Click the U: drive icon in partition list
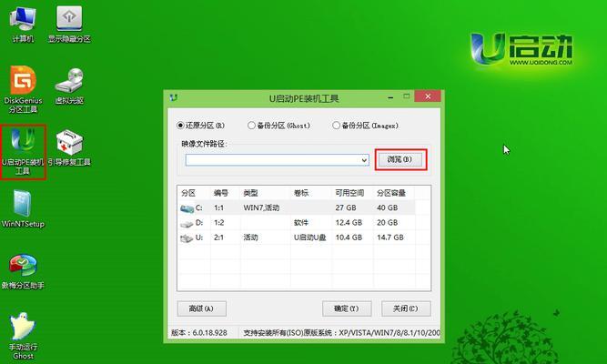Viewport: 607px width, 364px height. (x=187, y=238)
